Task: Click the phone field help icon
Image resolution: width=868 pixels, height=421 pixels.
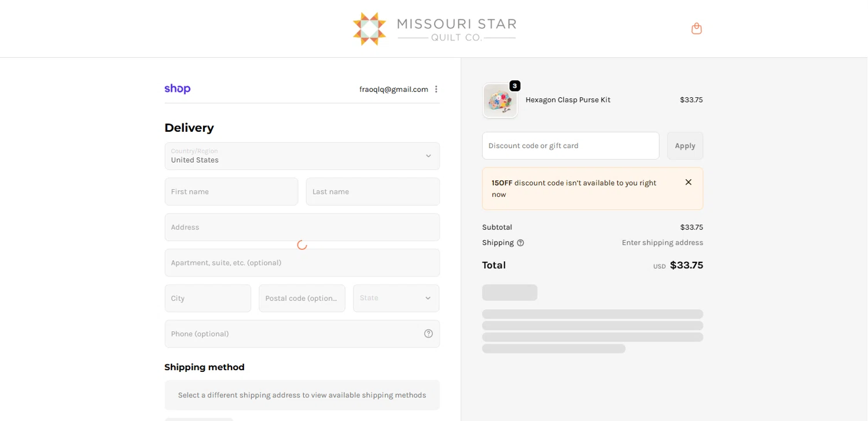Action: click(x=428, y=334)
